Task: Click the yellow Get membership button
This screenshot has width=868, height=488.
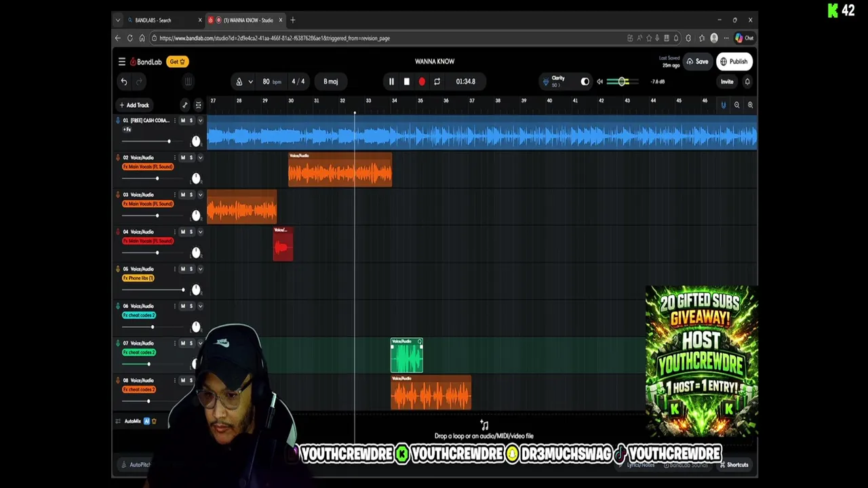Action: pyautogui.click(x=177, y=62)
